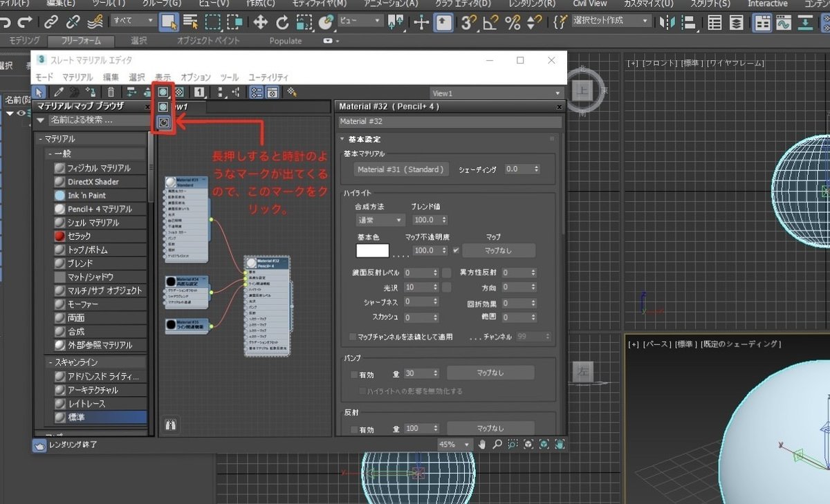The width and height of the screenshot is (830, 504).
Task: Pick the Select and Rotate tool
Action: point(282,22)
